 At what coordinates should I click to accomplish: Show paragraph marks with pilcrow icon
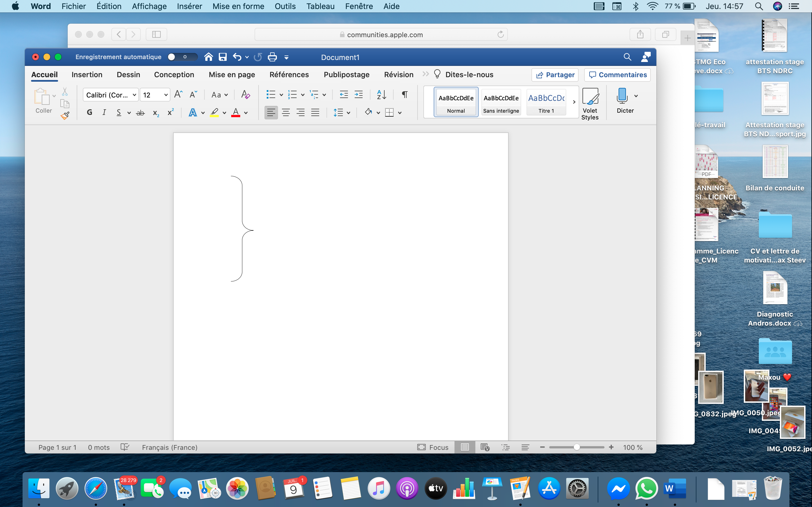click(405, 95)
